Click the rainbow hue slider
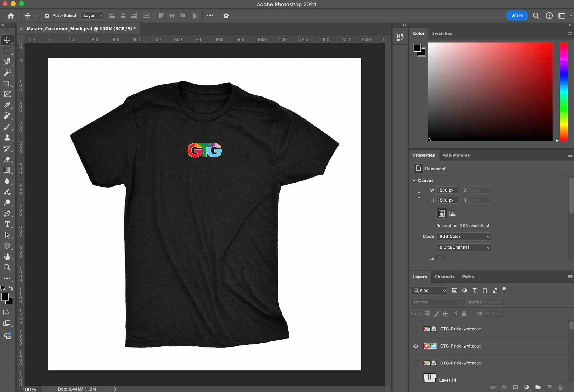574x392 pixels. pyautogui.click(x=564, y=91)
